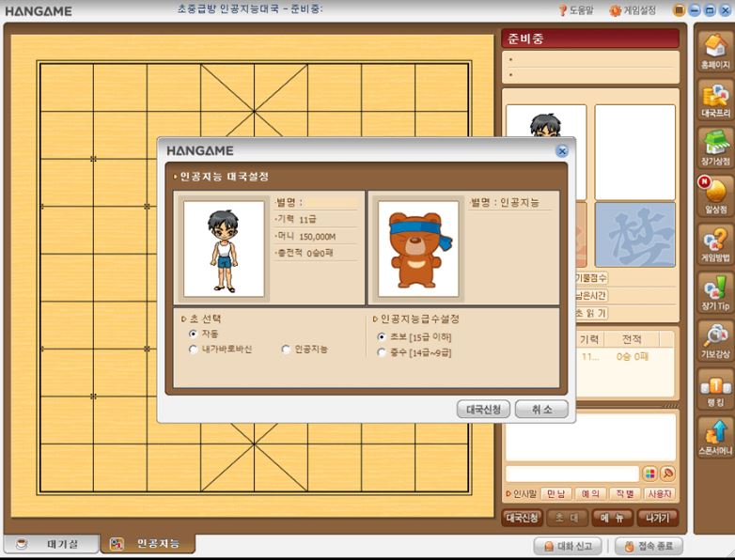The image size is (735, 560).
Task: Click the 준비중 status header
Action: [590, 39]
